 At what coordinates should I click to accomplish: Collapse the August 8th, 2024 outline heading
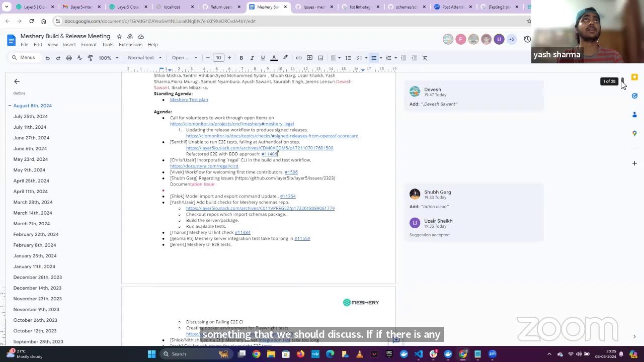[x=10, y=106]
